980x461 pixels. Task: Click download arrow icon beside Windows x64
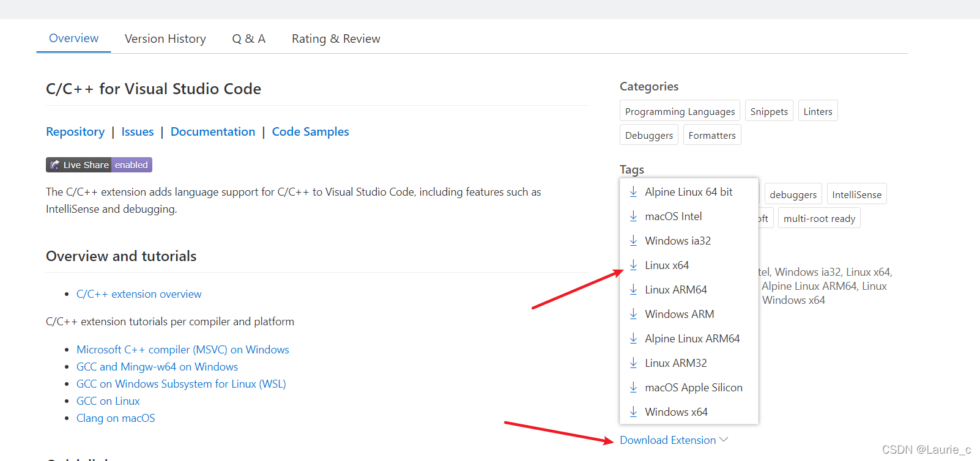point(633,412)
